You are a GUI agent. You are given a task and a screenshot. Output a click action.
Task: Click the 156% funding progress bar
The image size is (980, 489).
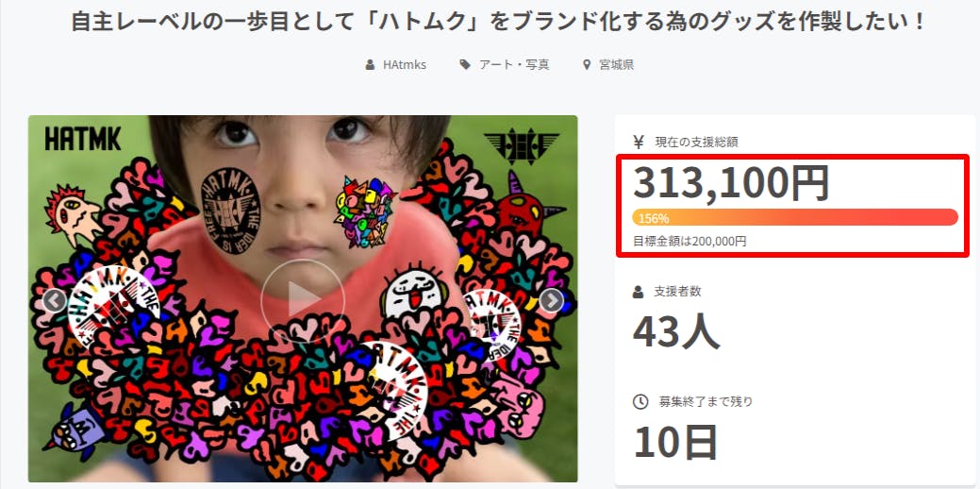[795, 218]
